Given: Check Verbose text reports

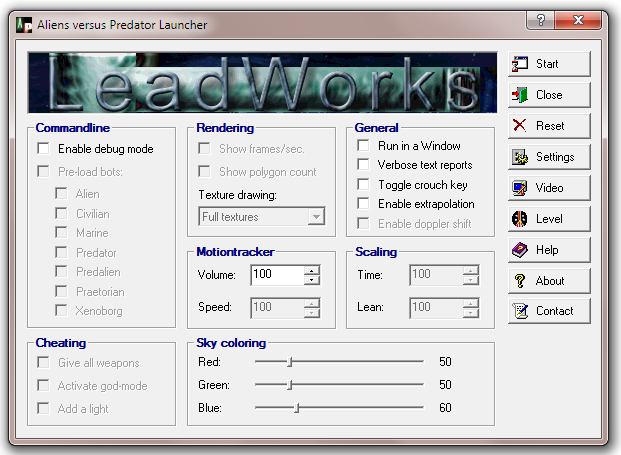Looking at the screenshot, I should (x=363, y=164).
